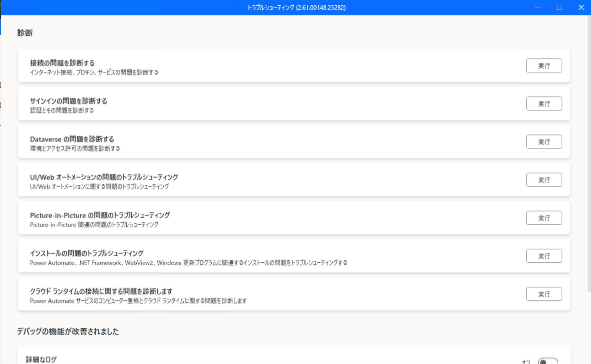591x364 pixels.
Task: Click the vertical scrollbar on the right
Action: pos(589,153)
